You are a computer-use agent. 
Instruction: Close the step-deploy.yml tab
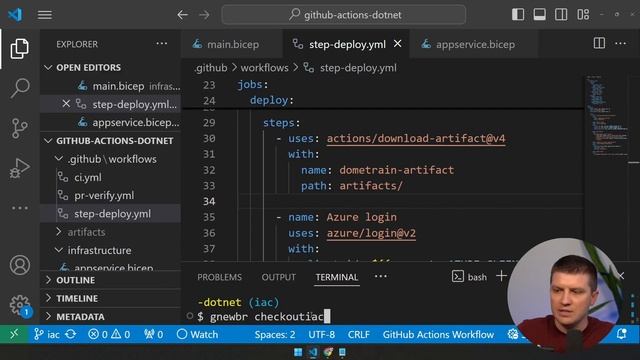pos(398,44)
